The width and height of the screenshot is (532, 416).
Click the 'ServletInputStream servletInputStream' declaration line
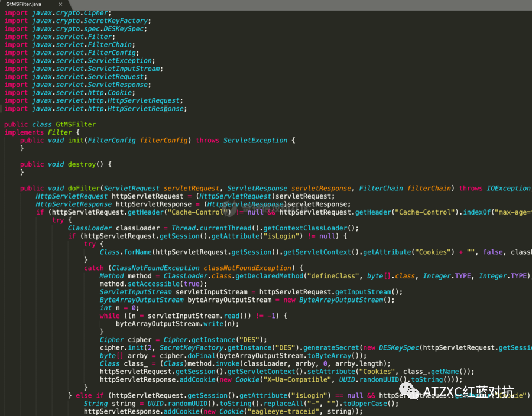(251, 292)
